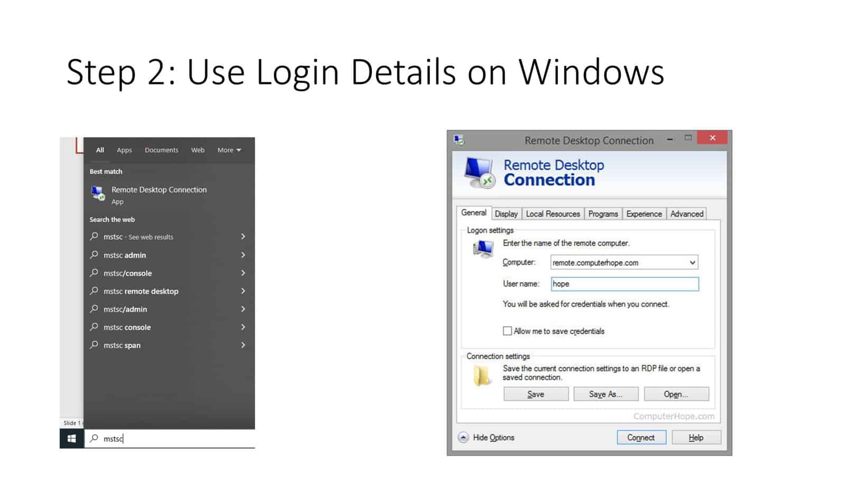Click the Open... button for saved connections

point(676,395)
